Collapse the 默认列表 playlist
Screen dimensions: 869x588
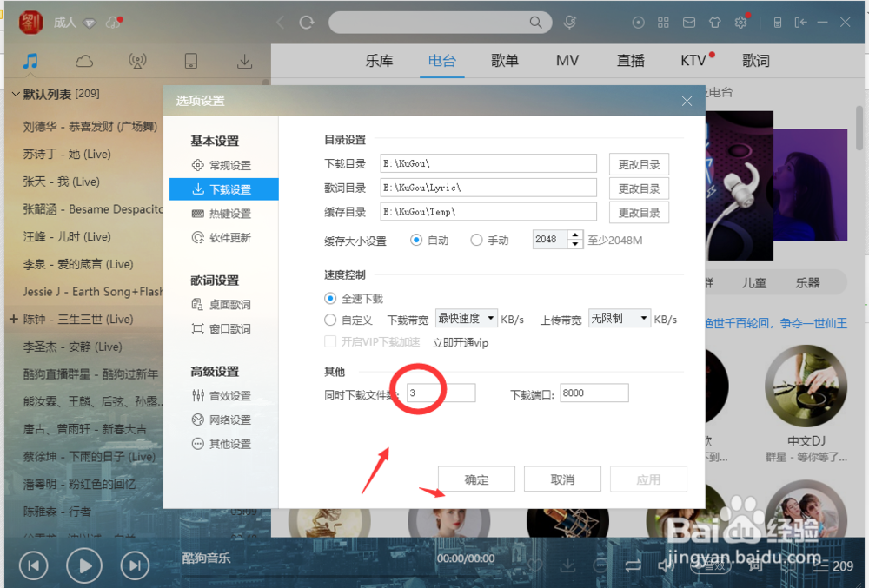point(16,94)
